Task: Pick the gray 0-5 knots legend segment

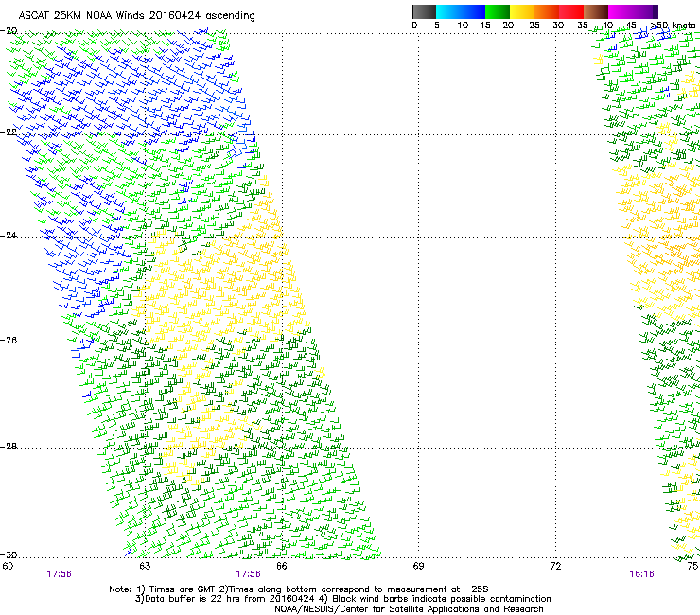Action: 424,11
